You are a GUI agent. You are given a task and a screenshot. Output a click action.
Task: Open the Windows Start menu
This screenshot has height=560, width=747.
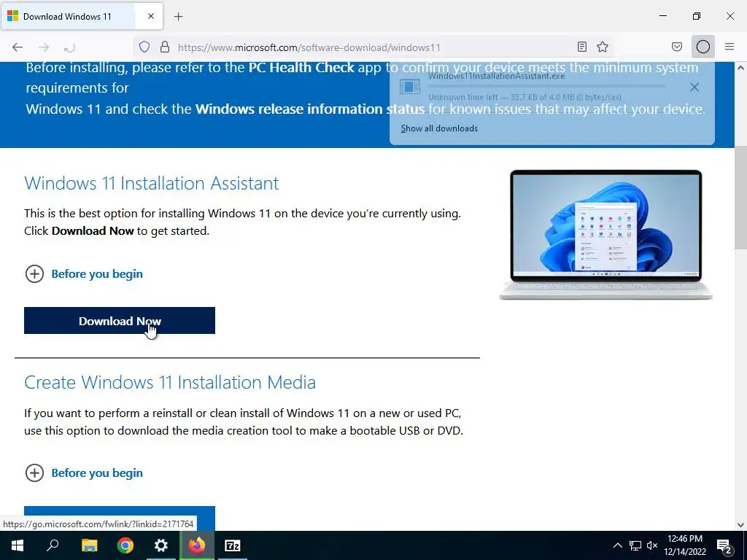click(x=18, y=545)
